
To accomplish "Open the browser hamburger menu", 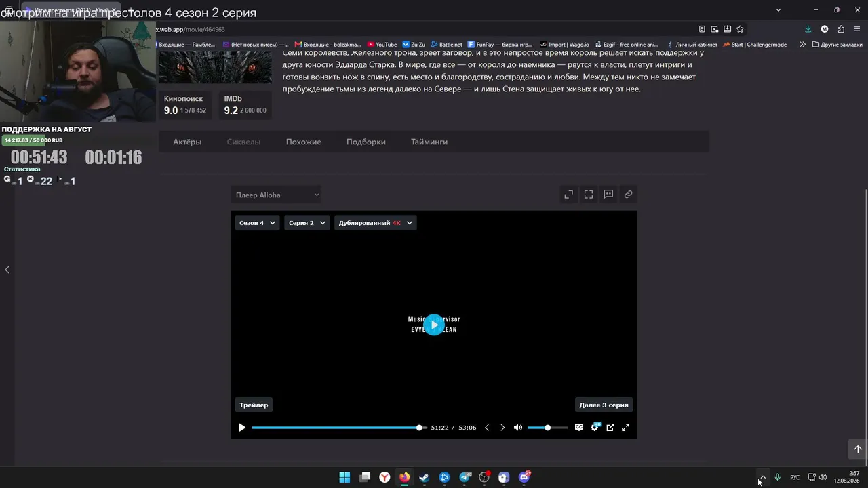I will coord(858,29).
